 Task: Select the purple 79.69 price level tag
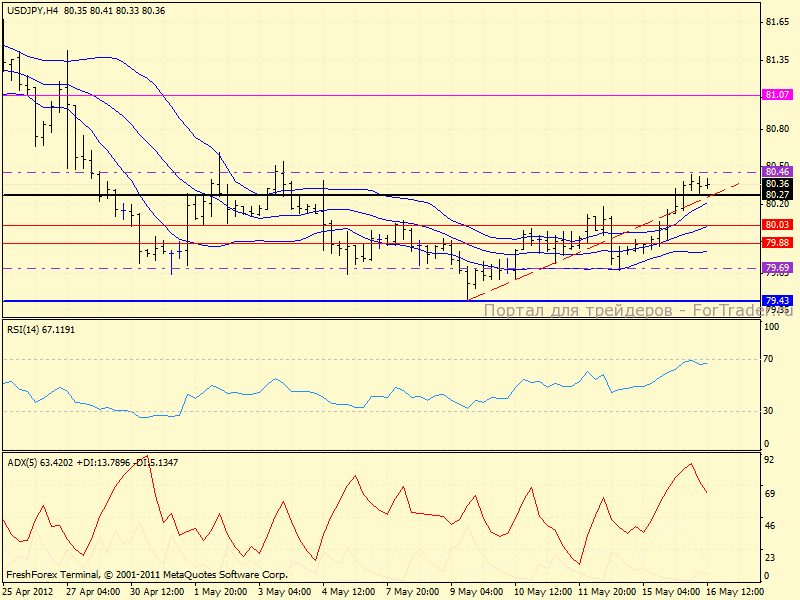(777, 268)
